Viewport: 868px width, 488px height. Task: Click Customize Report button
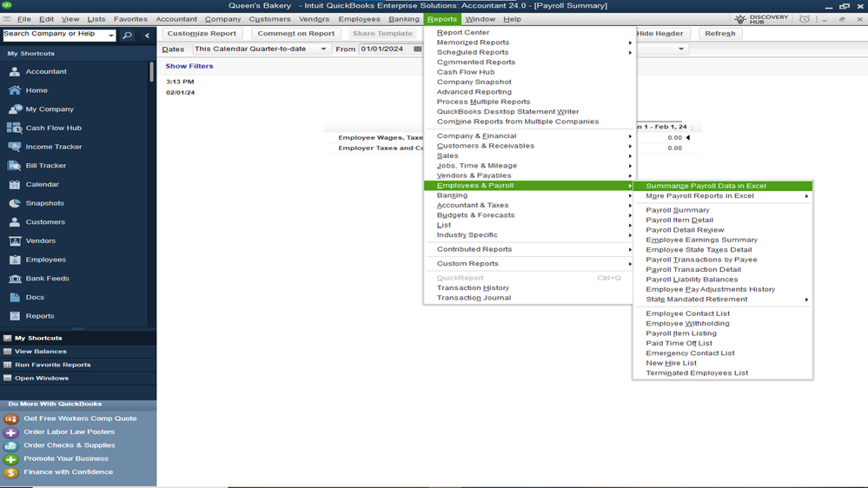[x=202, y=33]
